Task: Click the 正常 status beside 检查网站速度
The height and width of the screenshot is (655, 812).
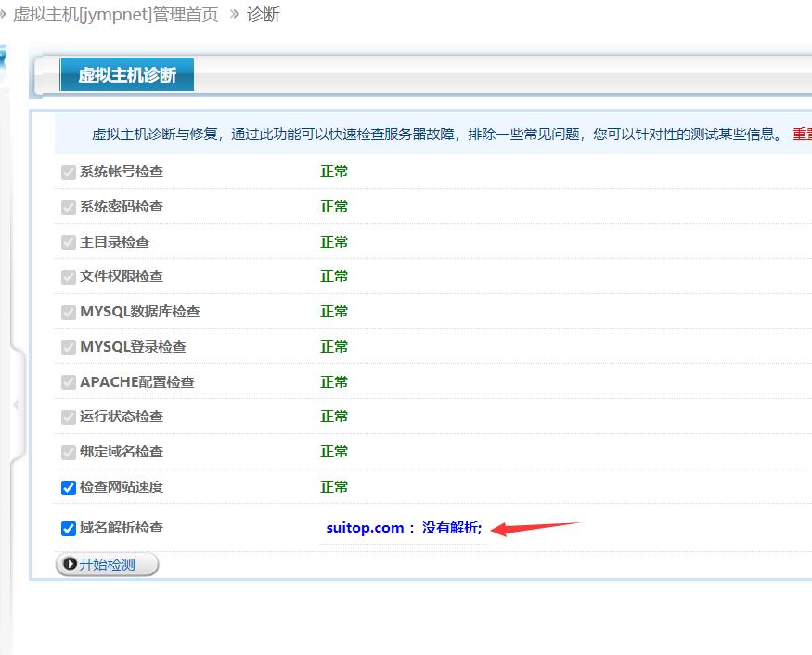Action: [x=334, y=487]
